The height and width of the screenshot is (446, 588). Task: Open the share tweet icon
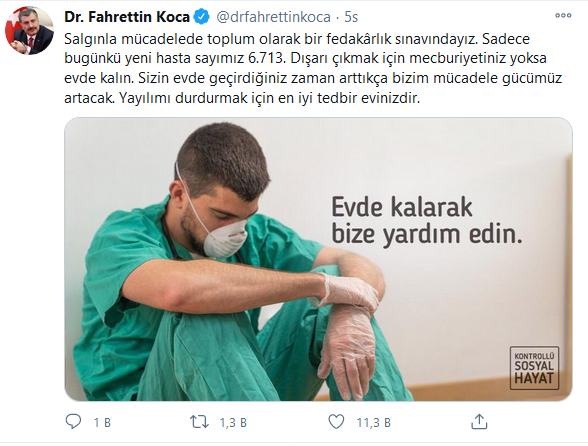pos(479,422)
